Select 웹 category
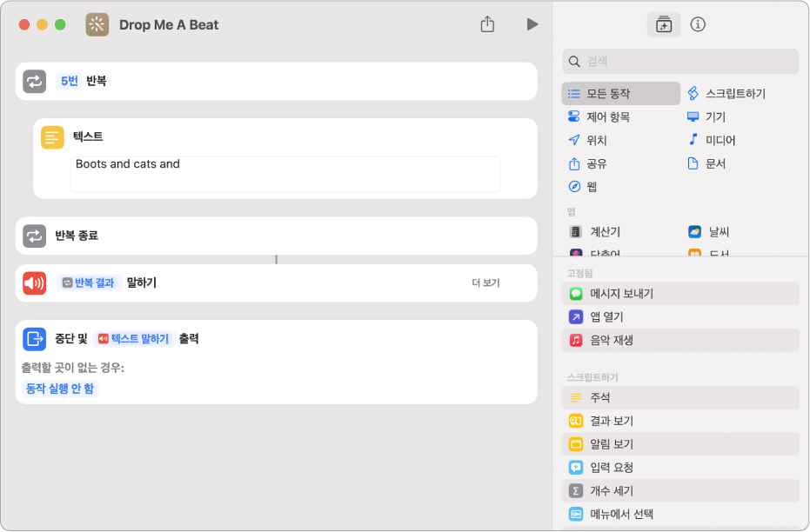The image size is (810, 532). [582, 186]
